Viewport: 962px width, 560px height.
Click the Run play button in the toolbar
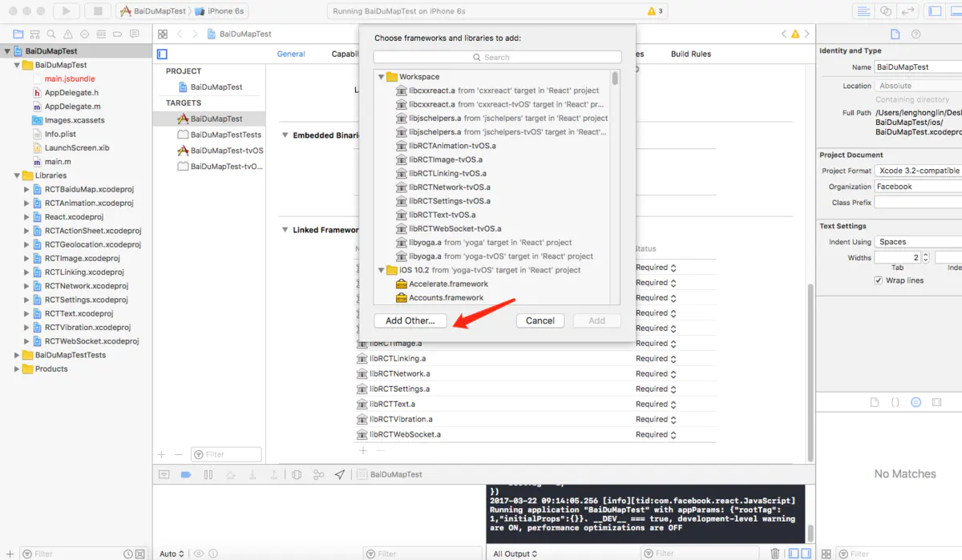66,11
